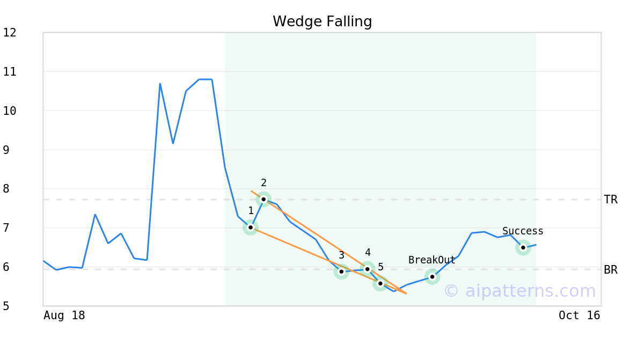Viewport: 644px width, 338px height.
Task: Click the y-axis label 12
Action: point(10,33)
